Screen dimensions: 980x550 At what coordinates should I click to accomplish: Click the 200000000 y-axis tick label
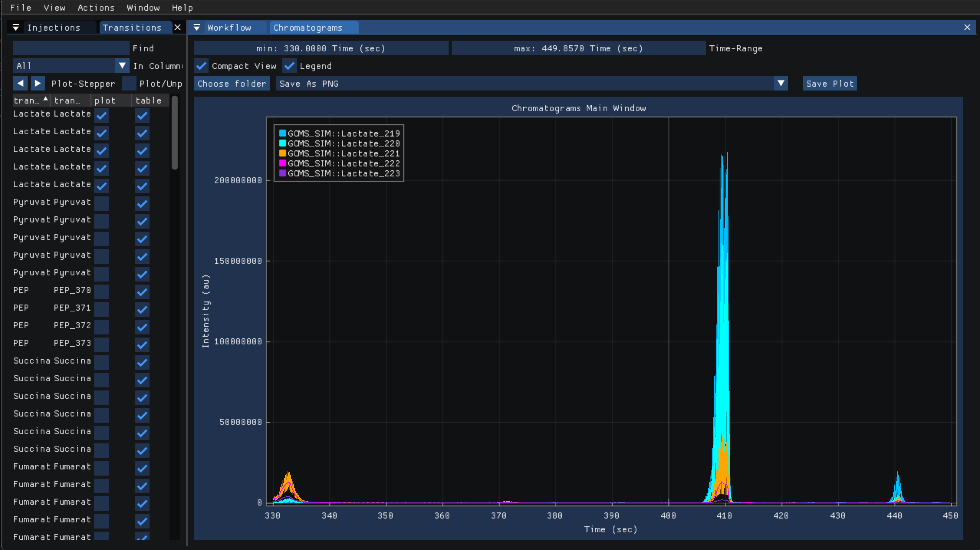coord(238,180)
